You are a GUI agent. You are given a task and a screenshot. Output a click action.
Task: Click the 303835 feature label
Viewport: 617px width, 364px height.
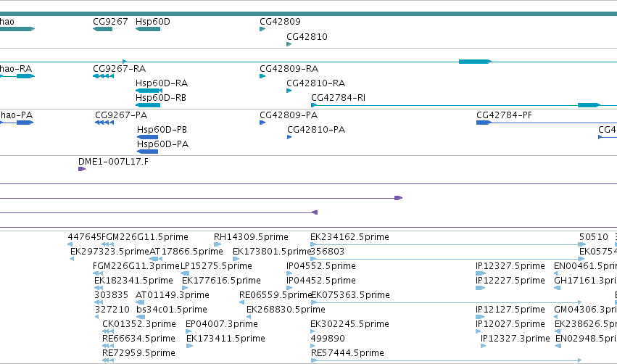coord(111,294)
